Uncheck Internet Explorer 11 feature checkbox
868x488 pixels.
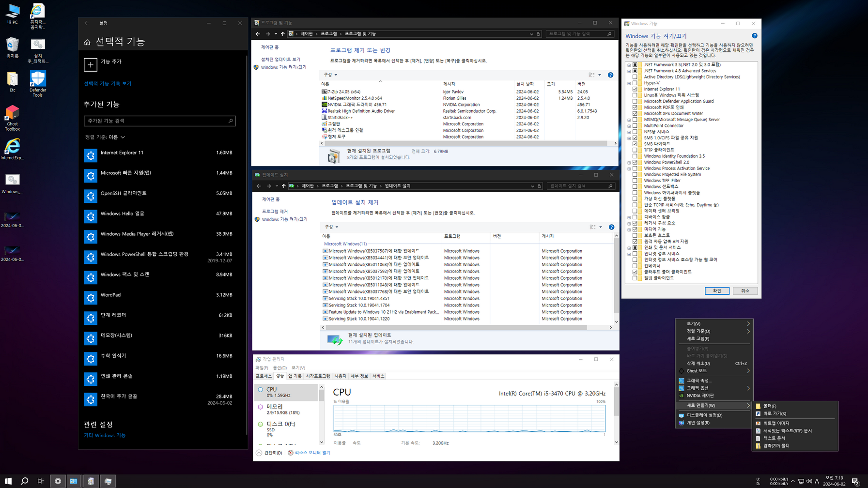pos(635,89)
